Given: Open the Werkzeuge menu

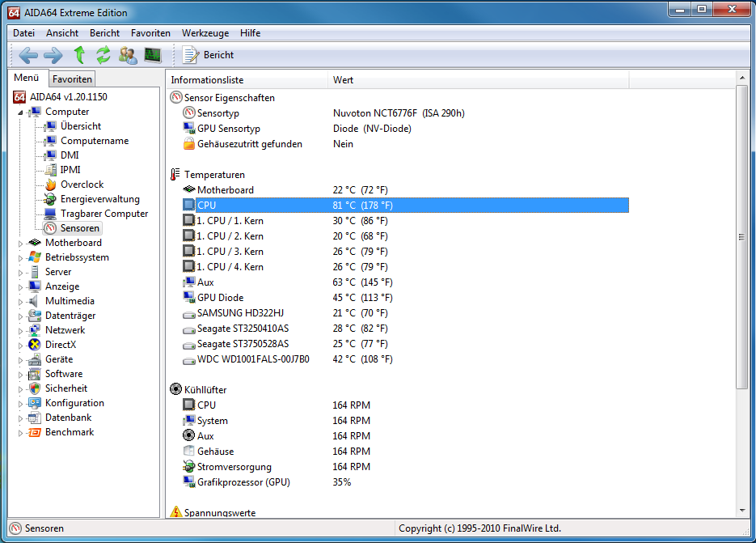Looking at the screenshot, I should click(x=205, y=33).
